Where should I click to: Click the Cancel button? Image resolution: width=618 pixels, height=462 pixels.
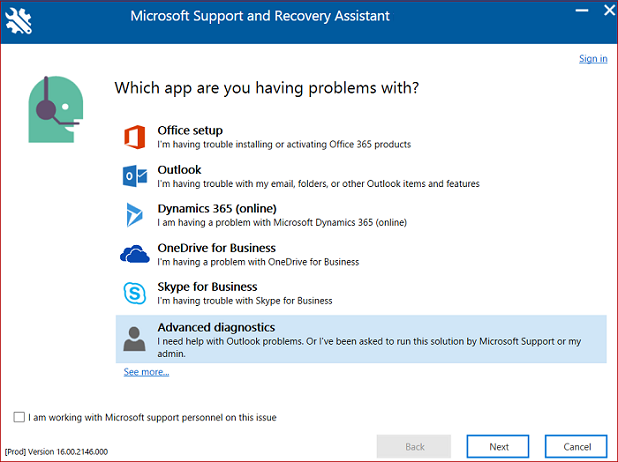point(576,447)
